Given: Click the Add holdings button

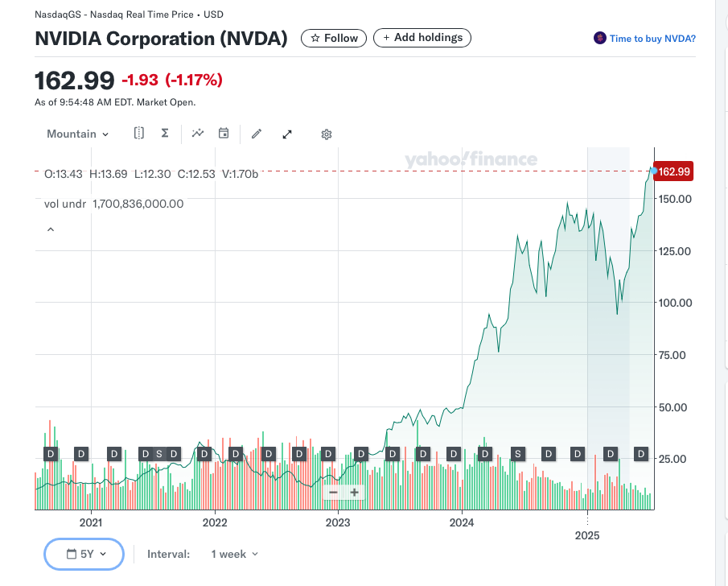Looking at the screenshot, I should [x=422, y=38].
